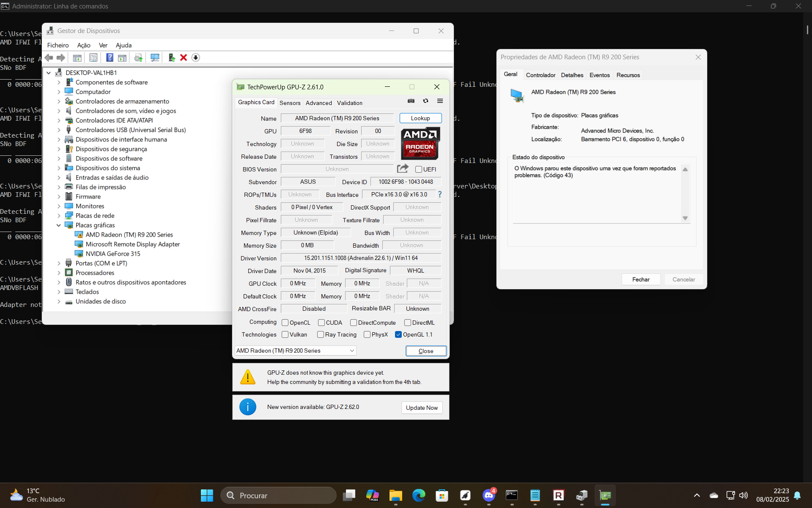Click the Close button in GPU-Z
Screen dimensions: 812x508
click(426, 351)
